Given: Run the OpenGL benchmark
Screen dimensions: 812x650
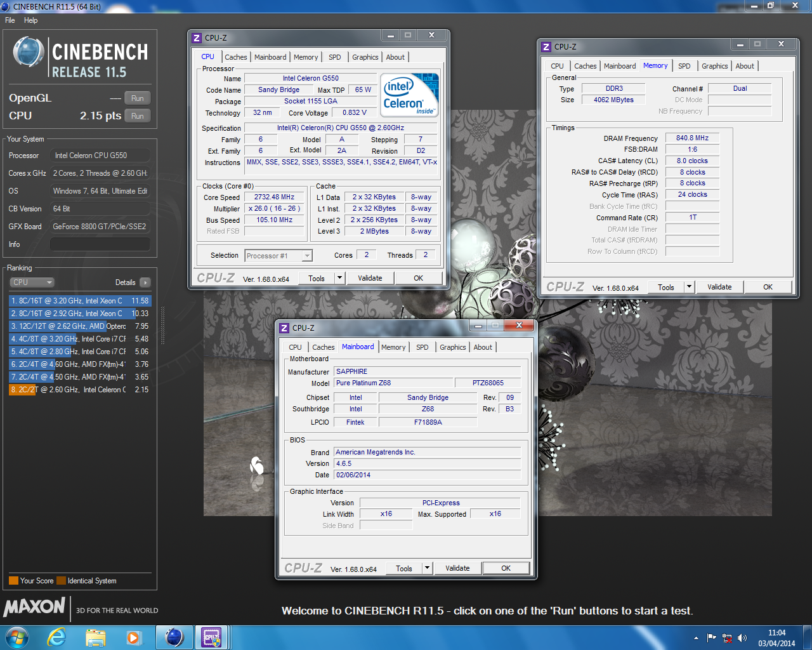Looking at the screenshot, I should [138, 98].
